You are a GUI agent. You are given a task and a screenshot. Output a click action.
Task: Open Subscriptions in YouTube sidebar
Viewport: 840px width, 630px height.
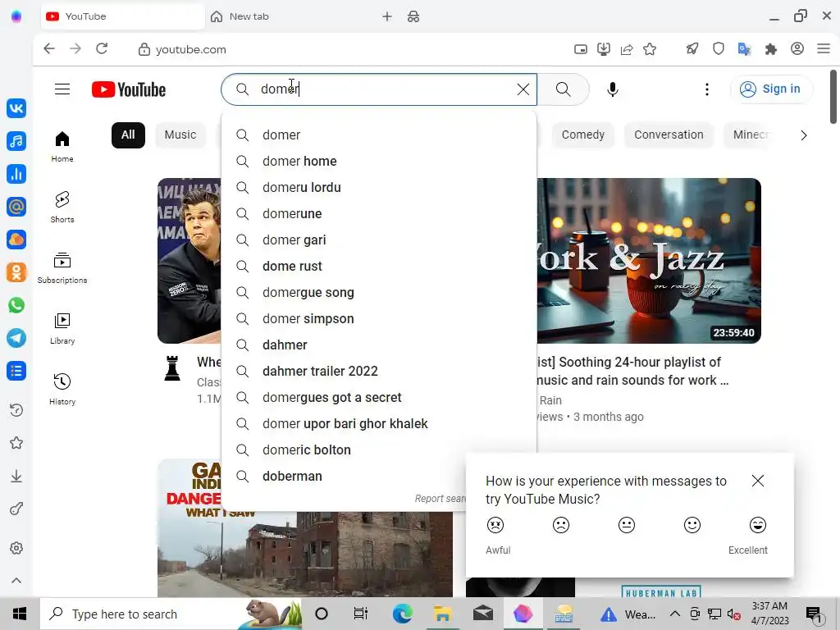(x=62, y=268)
